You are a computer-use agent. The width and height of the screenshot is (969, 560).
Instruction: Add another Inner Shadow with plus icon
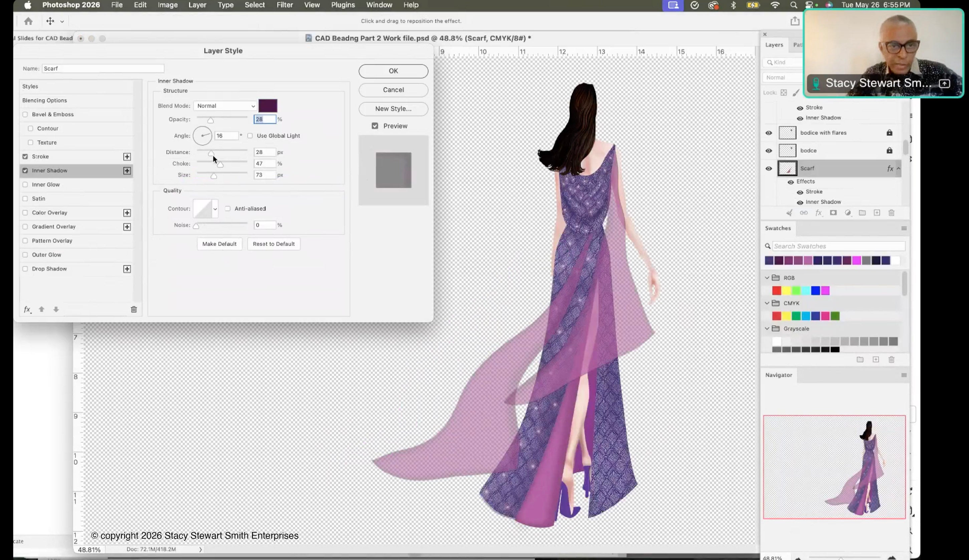pyautogui.click(x=127, y=171)
